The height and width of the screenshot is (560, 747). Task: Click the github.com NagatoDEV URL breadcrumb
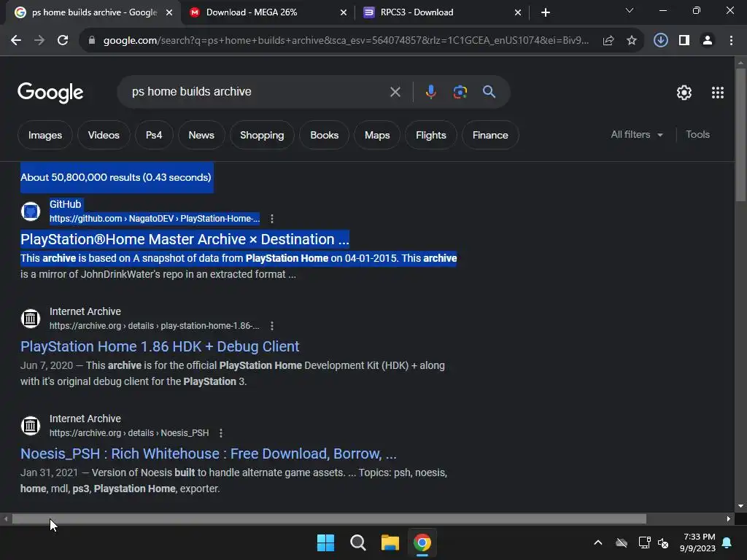tap(155, 219)
